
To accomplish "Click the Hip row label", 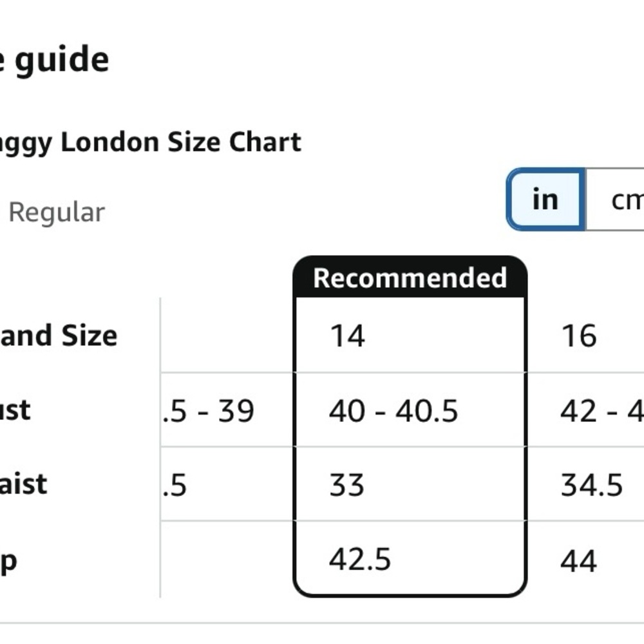I will tap(8, 561).
